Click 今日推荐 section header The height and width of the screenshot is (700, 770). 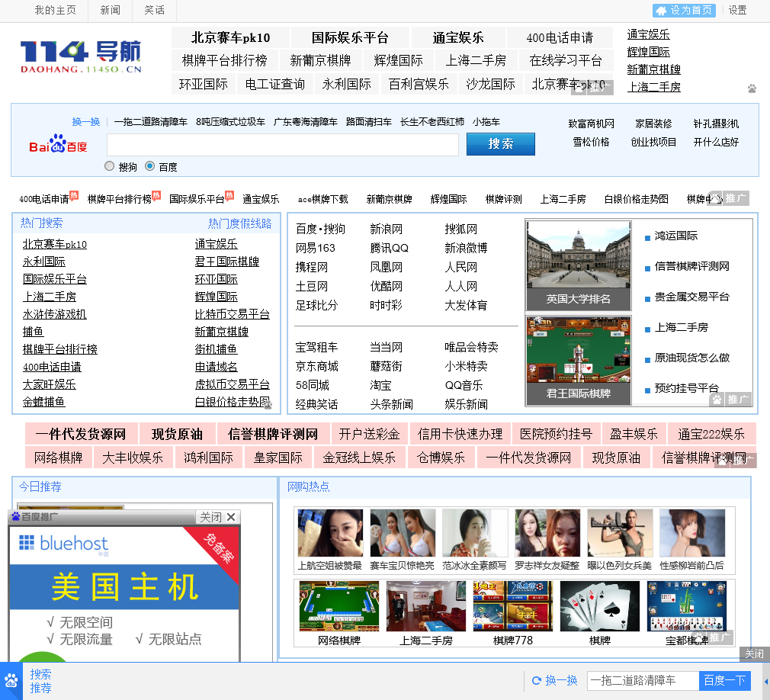tap(40, 486)
